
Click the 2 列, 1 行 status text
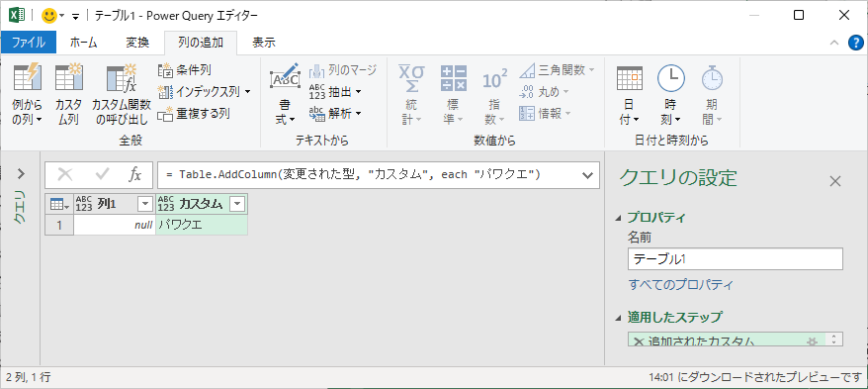point(29,377)
